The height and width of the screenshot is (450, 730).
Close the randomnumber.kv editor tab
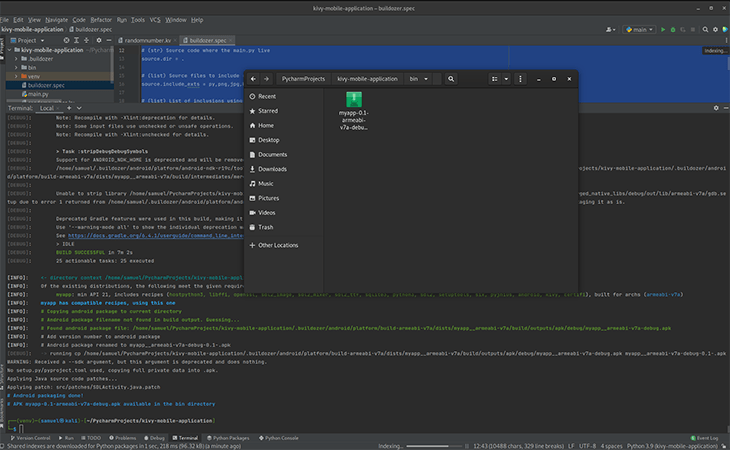175,40
